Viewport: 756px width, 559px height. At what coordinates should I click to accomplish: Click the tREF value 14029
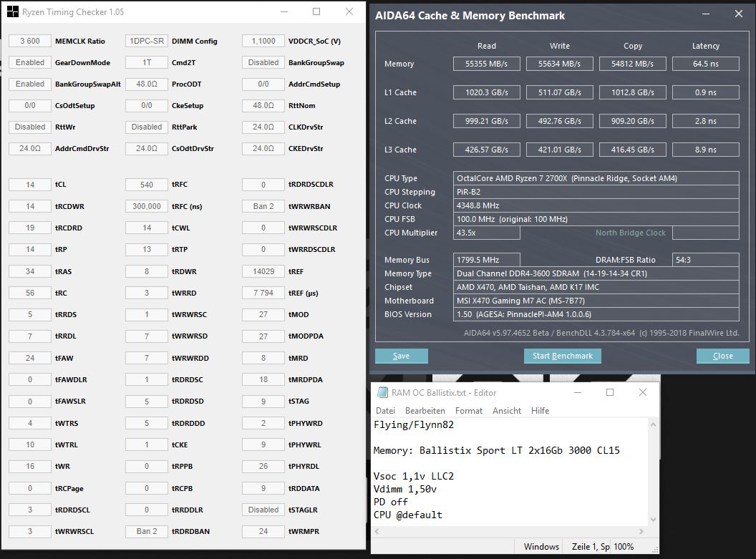click(x=263, y=271)
